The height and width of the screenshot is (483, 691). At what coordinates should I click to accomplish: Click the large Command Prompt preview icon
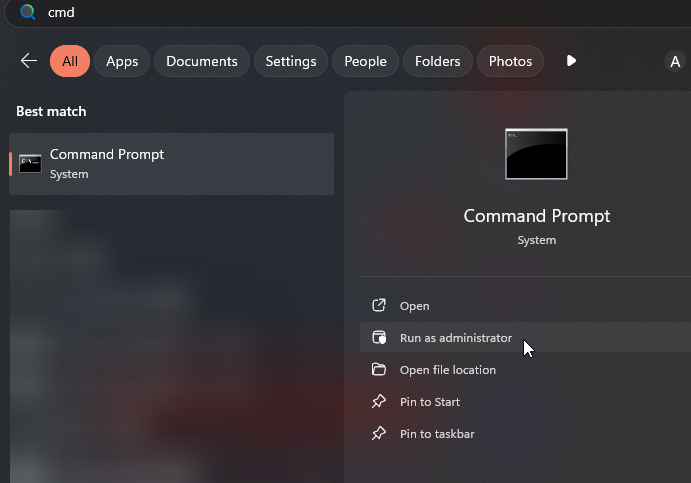click(x=536, y=154)
